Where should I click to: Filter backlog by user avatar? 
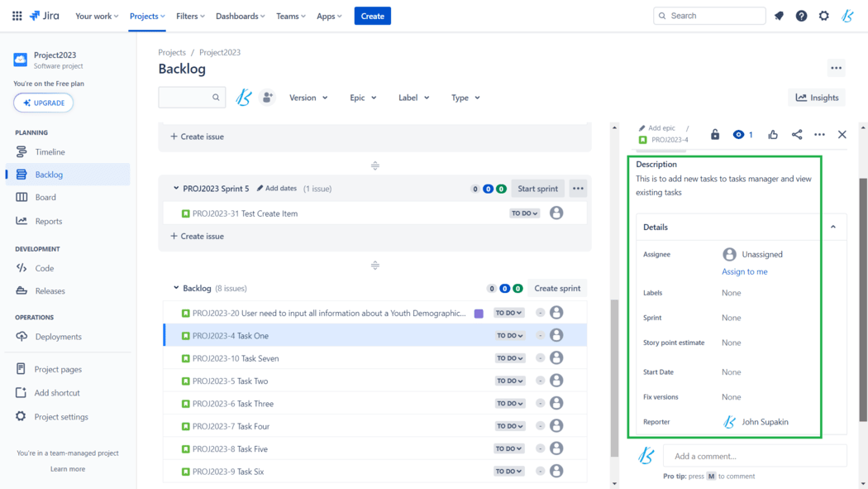pyautogui.click(x=244, y=98)
